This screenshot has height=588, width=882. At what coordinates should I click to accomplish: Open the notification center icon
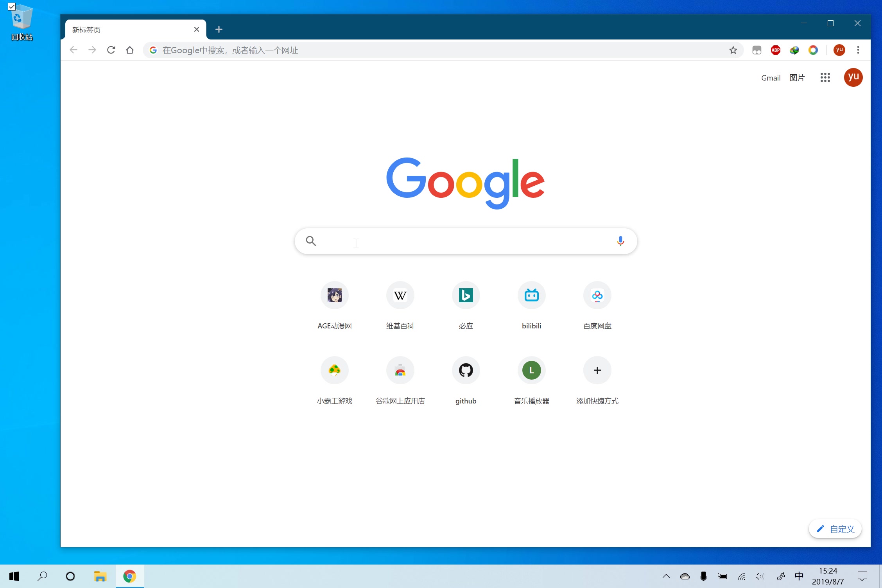pos(862,576)
